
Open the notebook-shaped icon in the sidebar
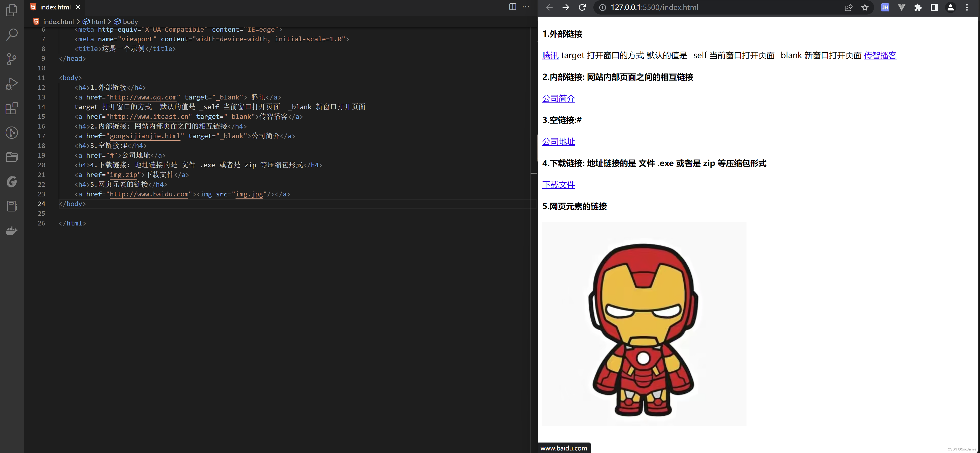coord(12,206)
